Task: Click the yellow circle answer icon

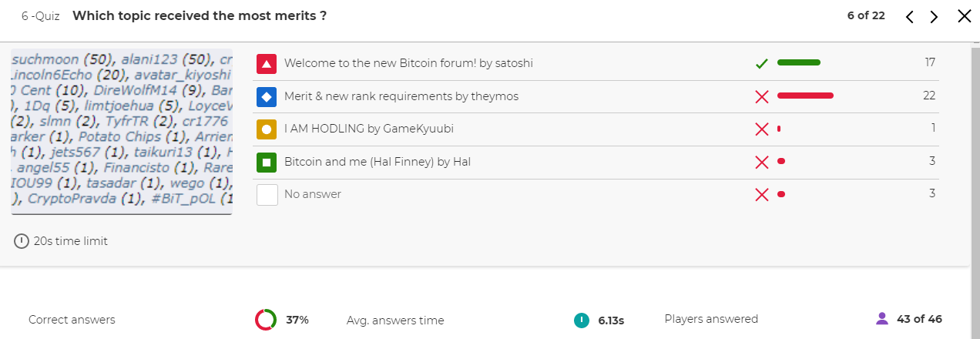Action: [x=267, y=129]
